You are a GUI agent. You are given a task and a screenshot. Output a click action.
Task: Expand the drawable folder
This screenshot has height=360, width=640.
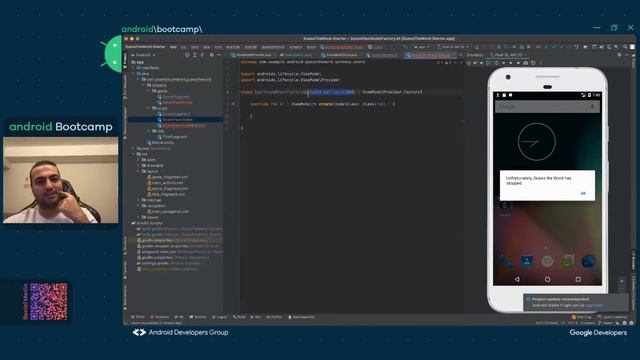tap(139, 166)
